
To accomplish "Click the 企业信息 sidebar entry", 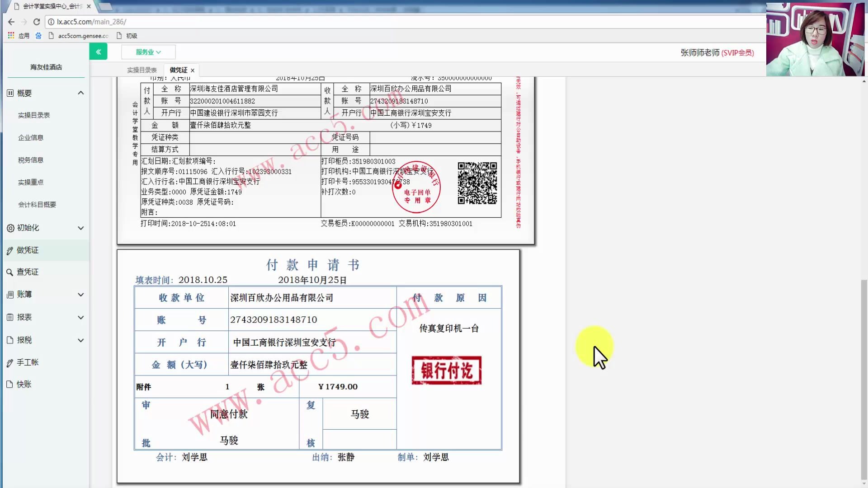I will pos(31,137).
